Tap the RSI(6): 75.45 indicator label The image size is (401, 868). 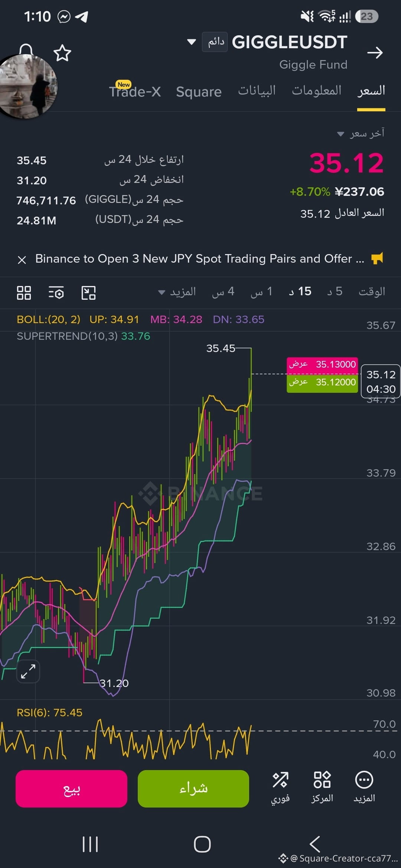pyautogui.click(x=49, y=713)
